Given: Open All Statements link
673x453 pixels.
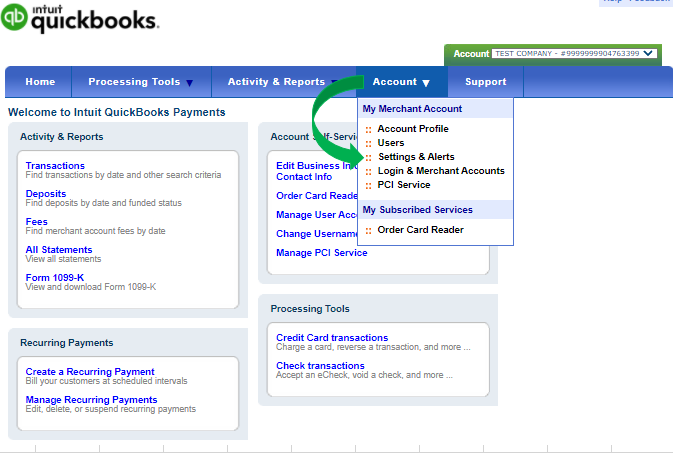Looking at the screenshot, I should point(59,249).
